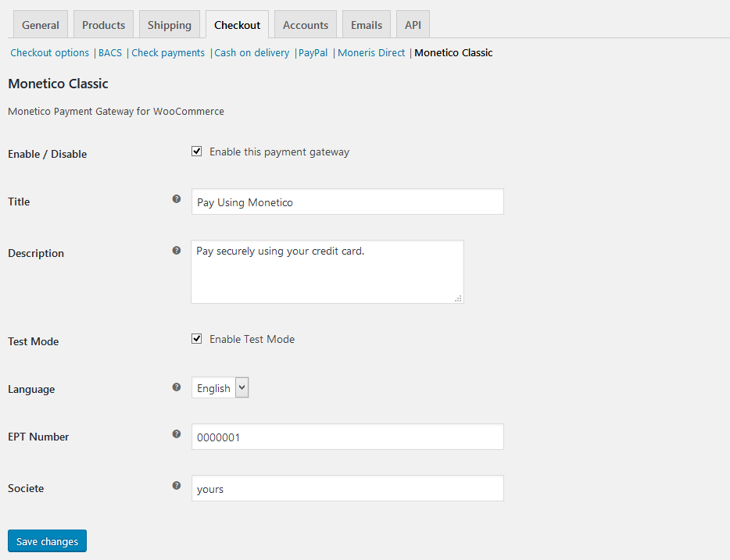
Task: Open the Products tab
Action: coord(104,25)
